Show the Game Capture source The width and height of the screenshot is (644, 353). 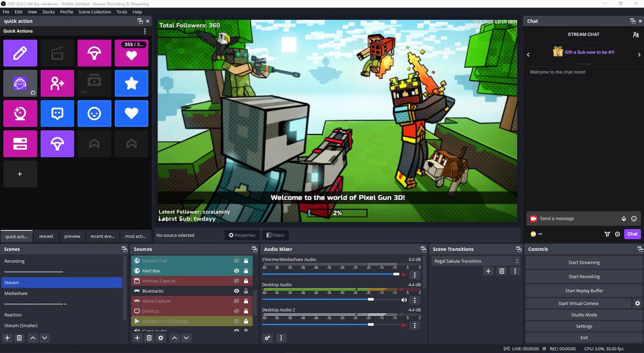coord(236,301)
